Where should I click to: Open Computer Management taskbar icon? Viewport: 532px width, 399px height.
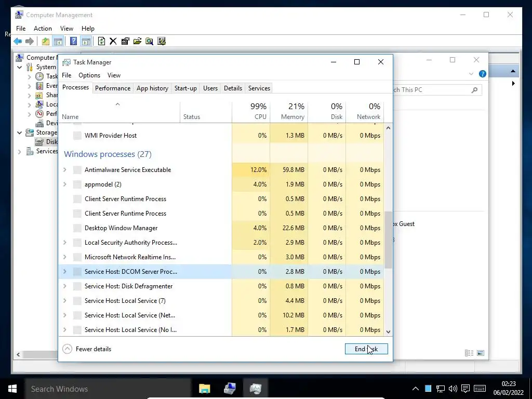pos(230,389)
